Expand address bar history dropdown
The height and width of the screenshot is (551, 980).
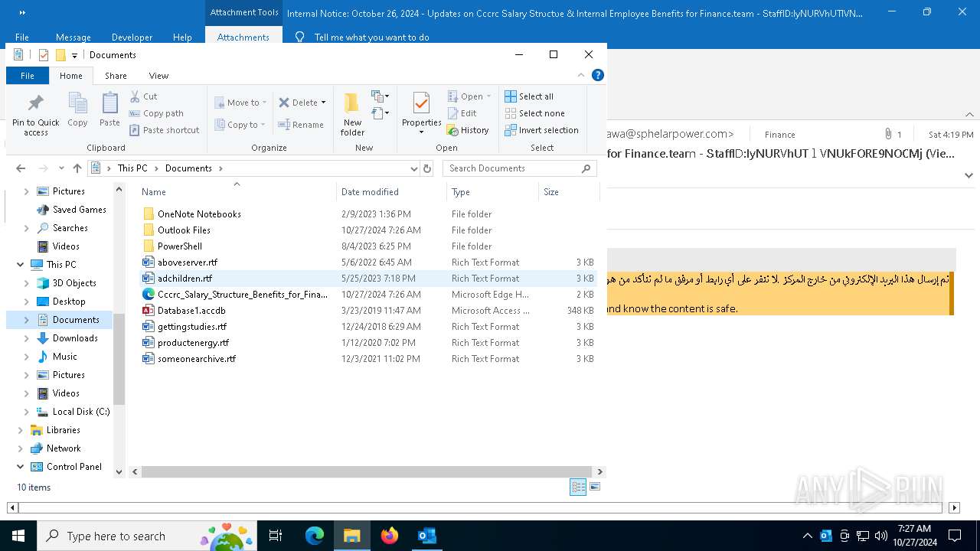pyautogui.click(x=414, y=168)
